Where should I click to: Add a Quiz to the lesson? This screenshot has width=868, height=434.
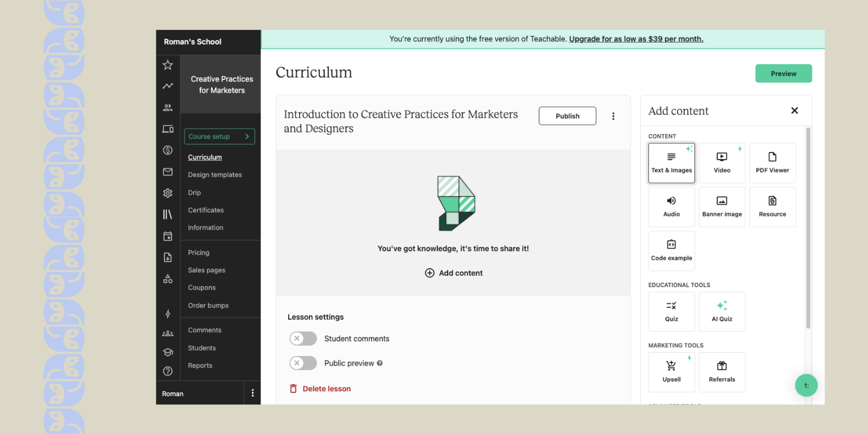[671, 312]
